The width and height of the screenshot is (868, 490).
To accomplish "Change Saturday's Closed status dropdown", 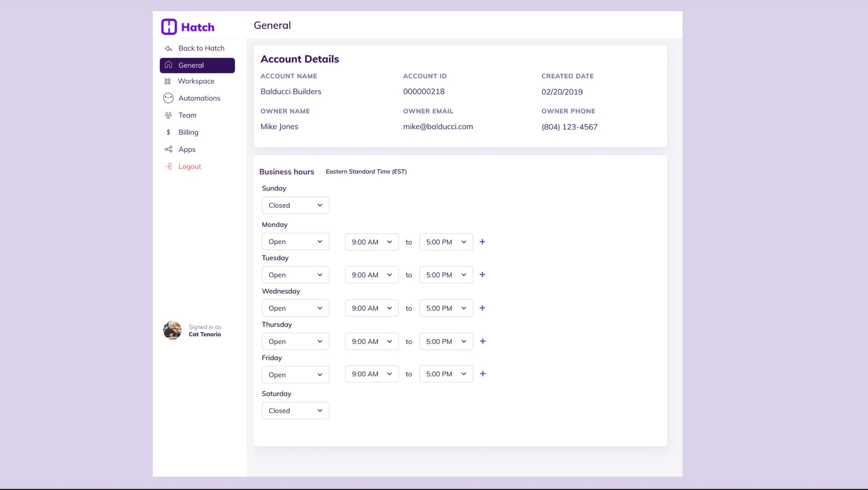I will click(295, 410).
